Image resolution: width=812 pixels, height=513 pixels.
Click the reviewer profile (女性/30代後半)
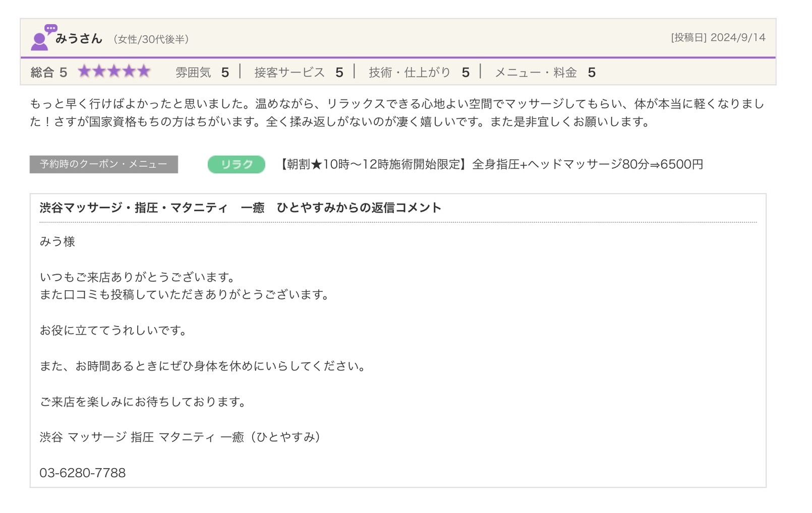pyautogui.click(x=151, y=39)
